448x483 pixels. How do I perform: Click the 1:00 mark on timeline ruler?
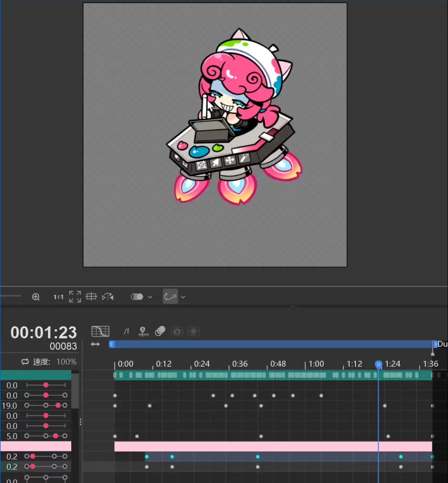[315, 364]
